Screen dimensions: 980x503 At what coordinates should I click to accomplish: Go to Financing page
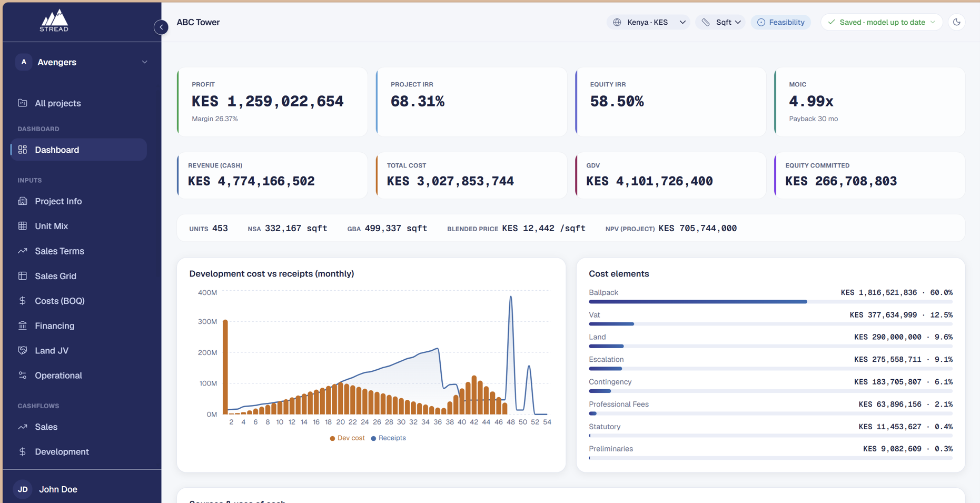(78, 326)
